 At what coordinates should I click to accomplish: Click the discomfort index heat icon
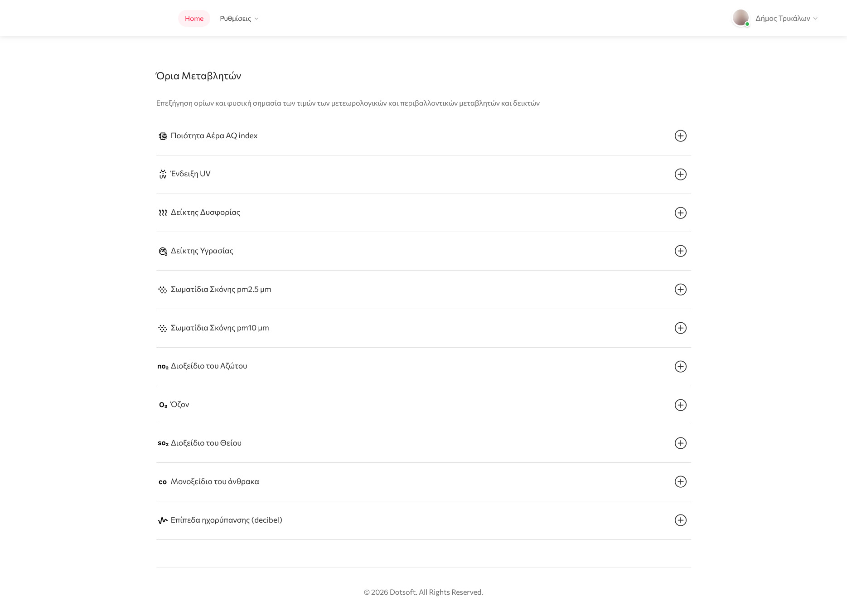tap(163, 213)
